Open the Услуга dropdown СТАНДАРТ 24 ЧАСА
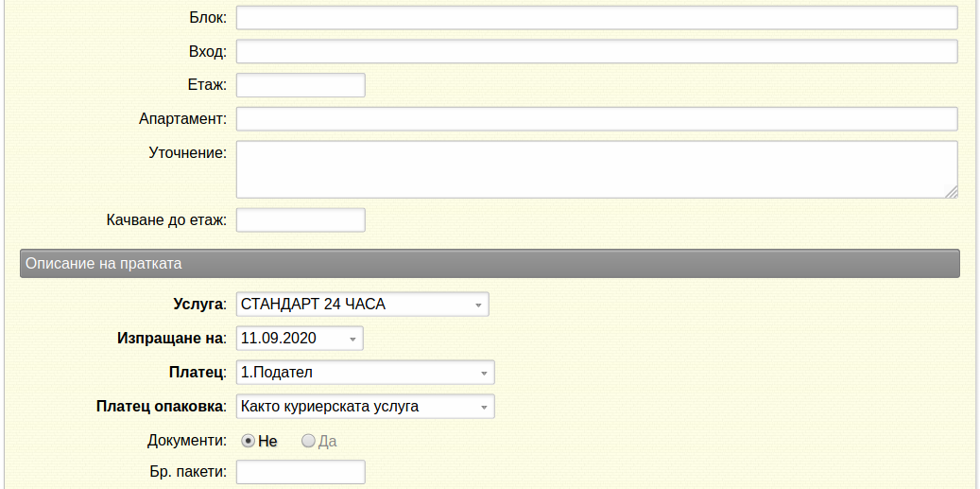Screen dimensions: 980x489 [363, 305]
